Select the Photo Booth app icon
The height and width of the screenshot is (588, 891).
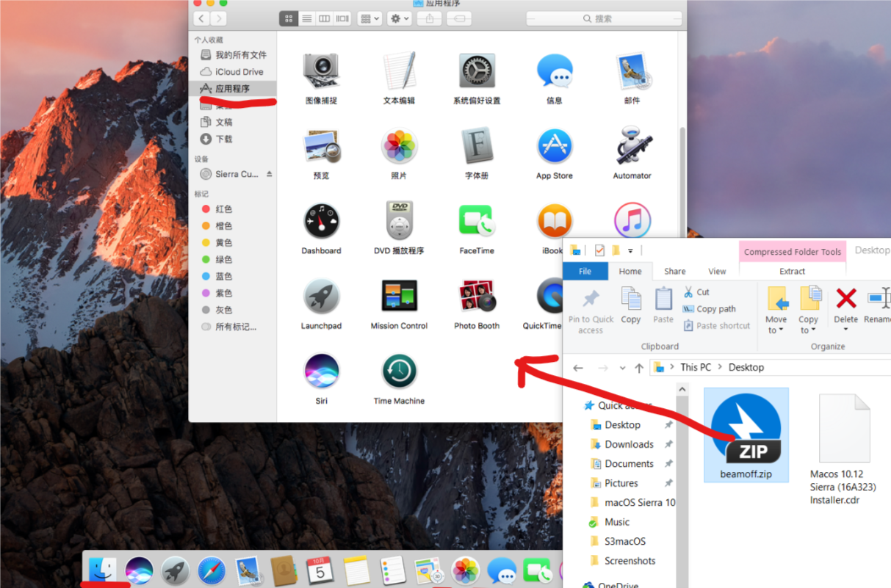click(477, 296)
